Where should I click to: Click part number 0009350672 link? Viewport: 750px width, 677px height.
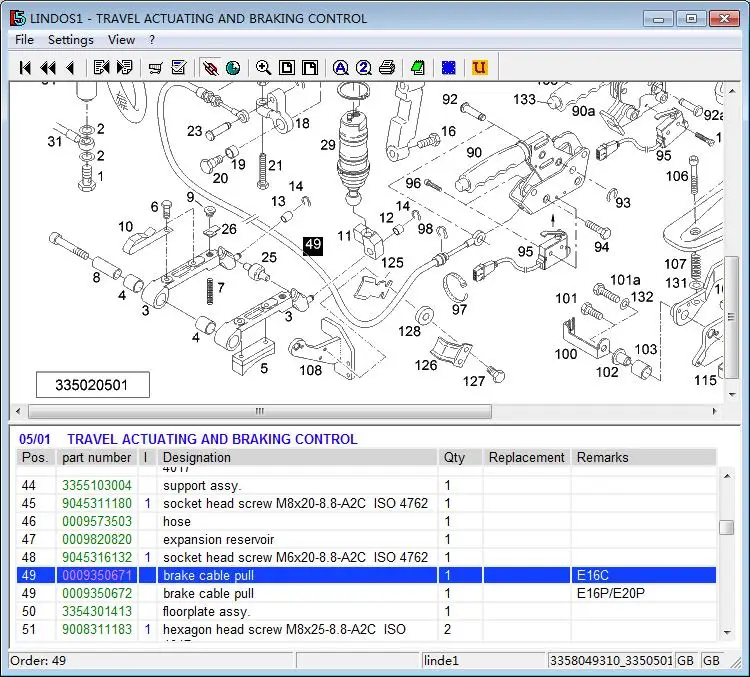(97, 593)
